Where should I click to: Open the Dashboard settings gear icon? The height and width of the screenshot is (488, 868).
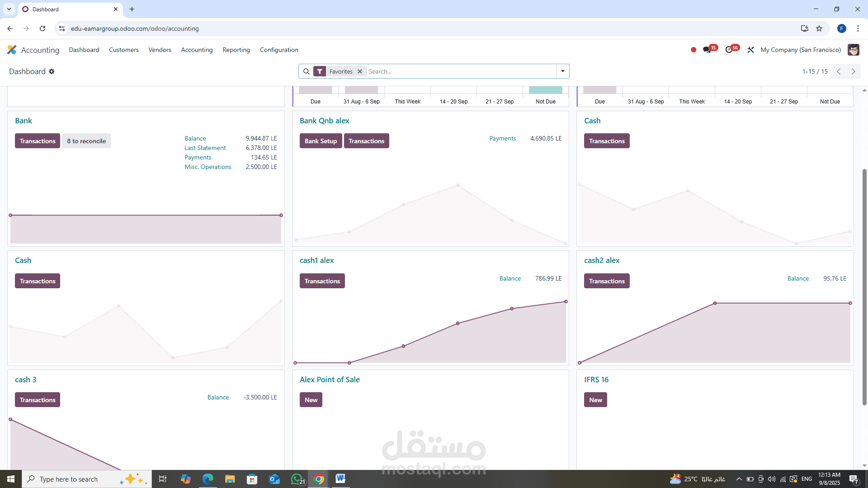click(52, 71)
